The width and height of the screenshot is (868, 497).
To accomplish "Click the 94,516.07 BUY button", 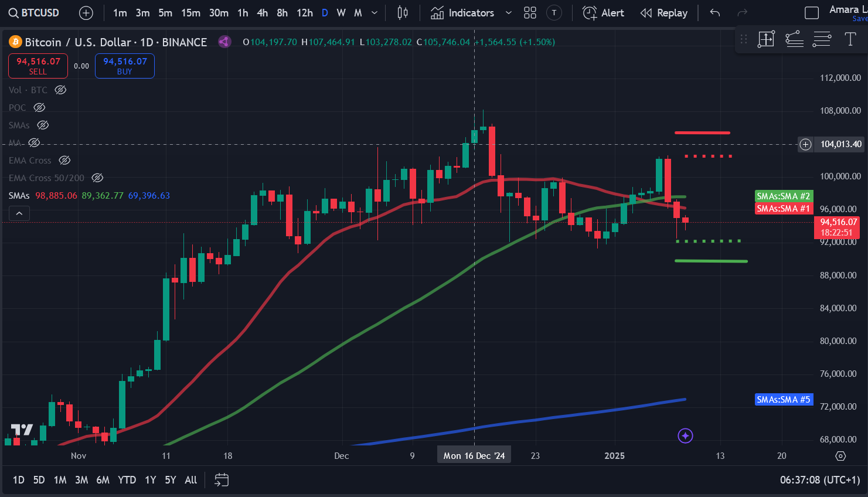I will [x=125, y=66].
